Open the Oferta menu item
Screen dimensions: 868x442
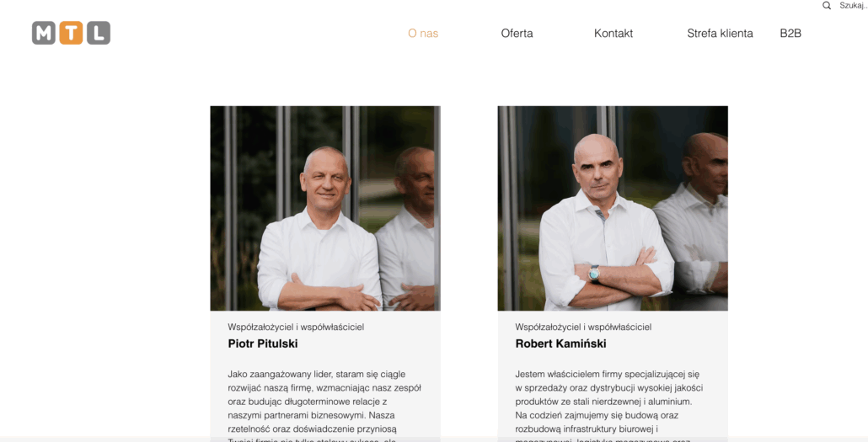pyautogui.click(x=517, y=33)
